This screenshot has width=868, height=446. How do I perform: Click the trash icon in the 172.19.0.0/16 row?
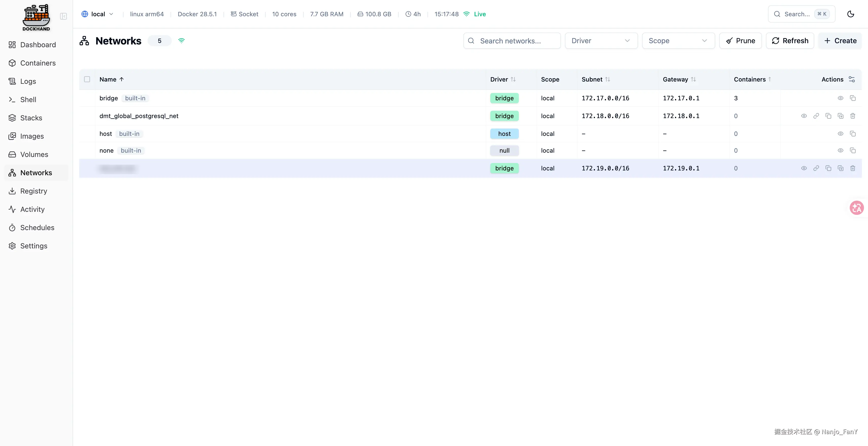coord(853,168)
